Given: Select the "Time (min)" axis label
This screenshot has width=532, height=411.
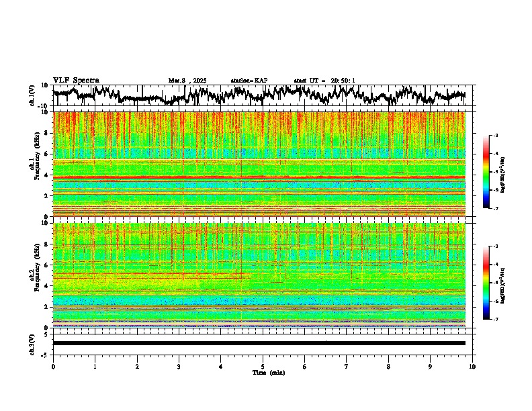Looking at the screenshot, I should click(x=269, y=373).
